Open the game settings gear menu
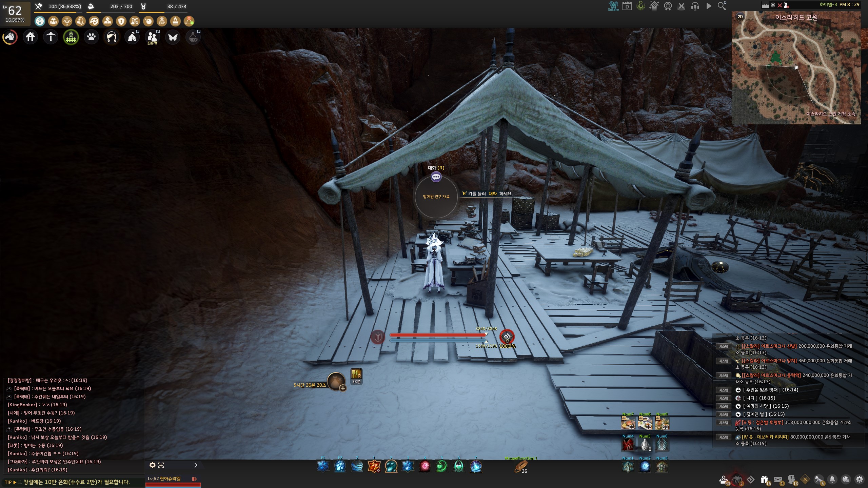Viewport: 868px width, 488px height. [x=859, y=480]
